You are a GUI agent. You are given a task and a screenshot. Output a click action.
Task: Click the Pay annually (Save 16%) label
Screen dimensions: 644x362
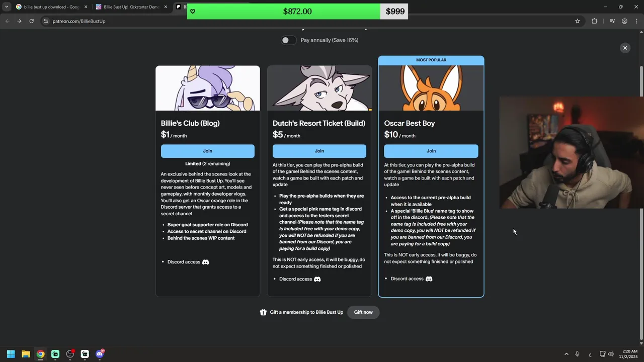[330, 40]
